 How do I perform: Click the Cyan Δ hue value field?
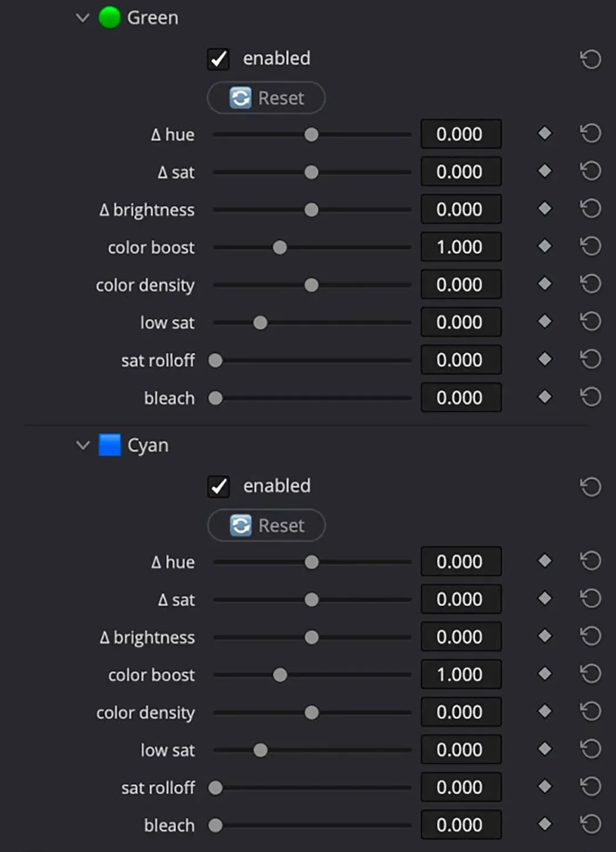coord(461,562)
